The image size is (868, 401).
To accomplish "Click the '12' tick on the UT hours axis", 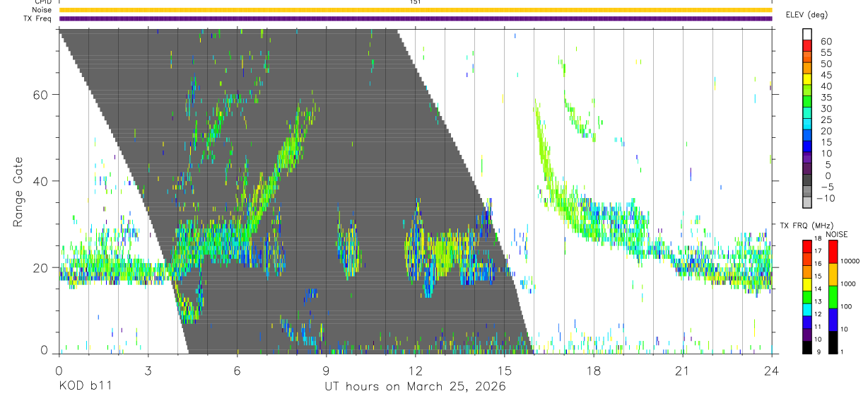I will click(415, 371).
